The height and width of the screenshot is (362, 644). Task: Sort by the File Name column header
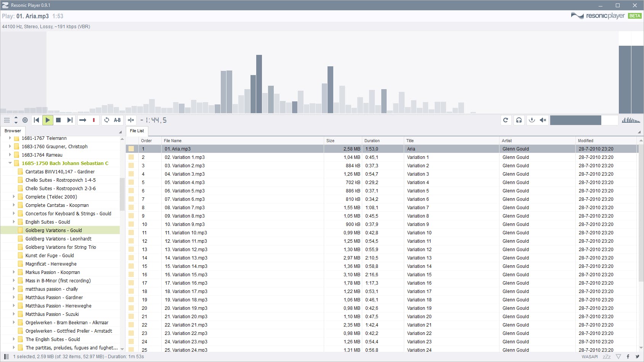coord(243,141)
